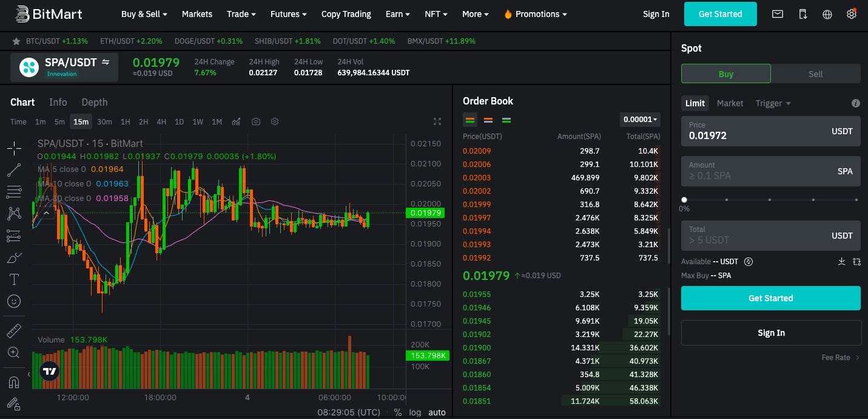
Task: Click Sign In in the header
Action: (656, 14)
